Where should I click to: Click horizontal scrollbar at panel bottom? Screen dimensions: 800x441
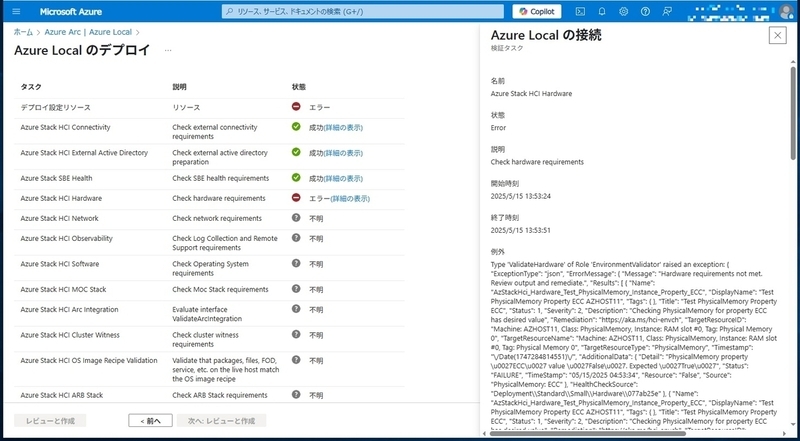coord(587,433)
